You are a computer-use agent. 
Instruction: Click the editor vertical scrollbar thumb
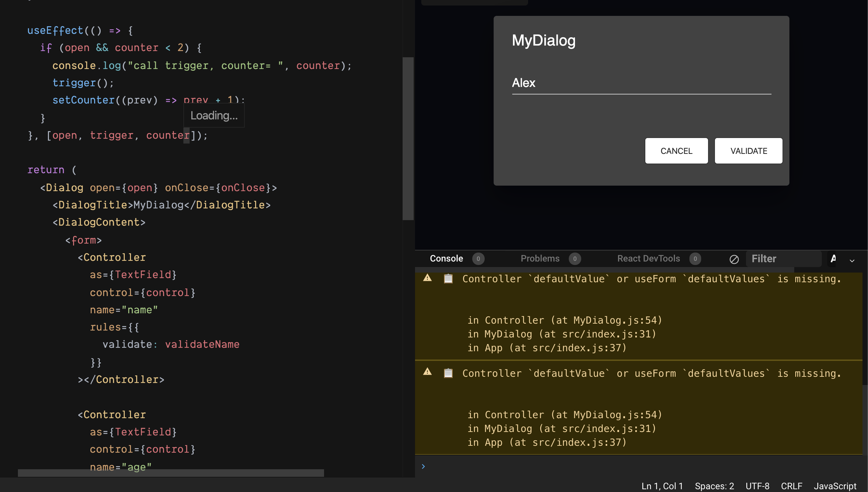coord(408,138)
